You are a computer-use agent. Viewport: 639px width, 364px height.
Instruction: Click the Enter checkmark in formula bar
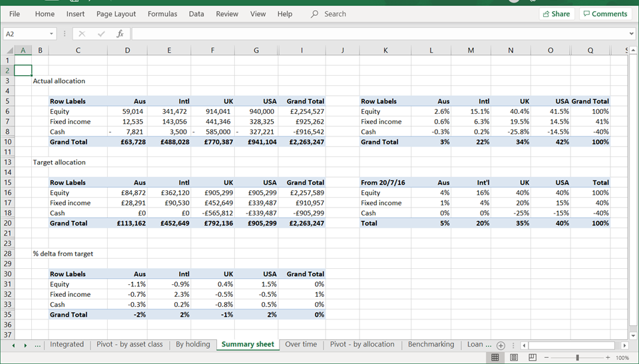click(101, 34)
